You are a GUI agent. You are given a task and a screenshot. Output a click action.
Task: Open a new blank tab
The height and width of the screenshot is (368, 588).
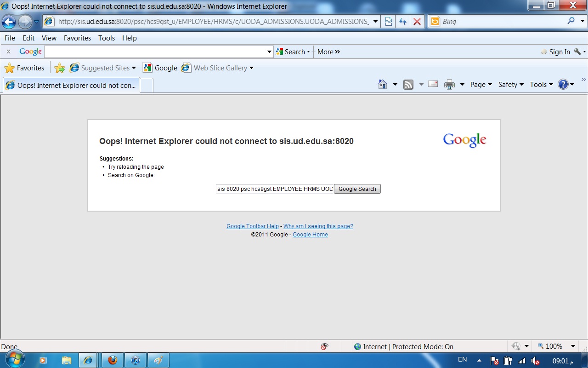point(146,85)
